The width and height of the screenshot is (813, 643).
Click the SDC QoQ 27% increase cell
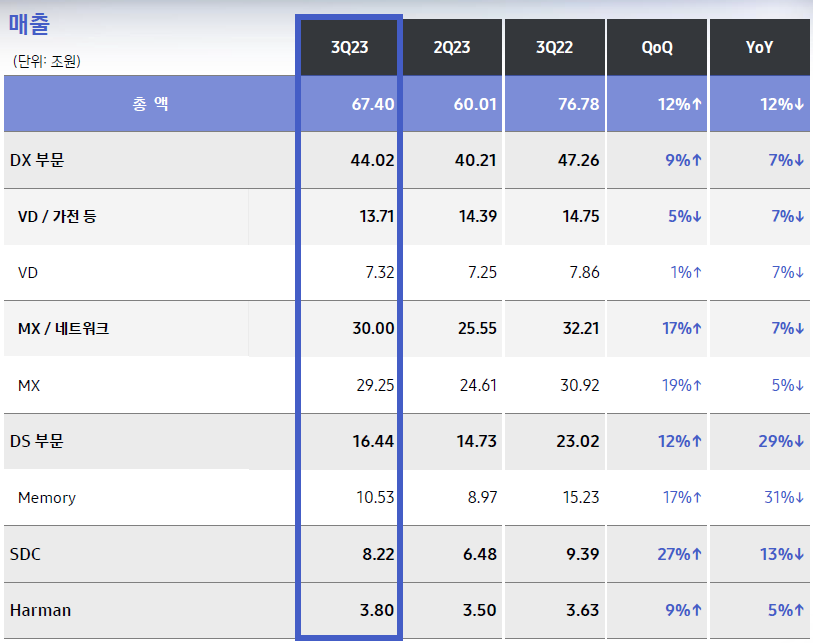tap(683, 554)
